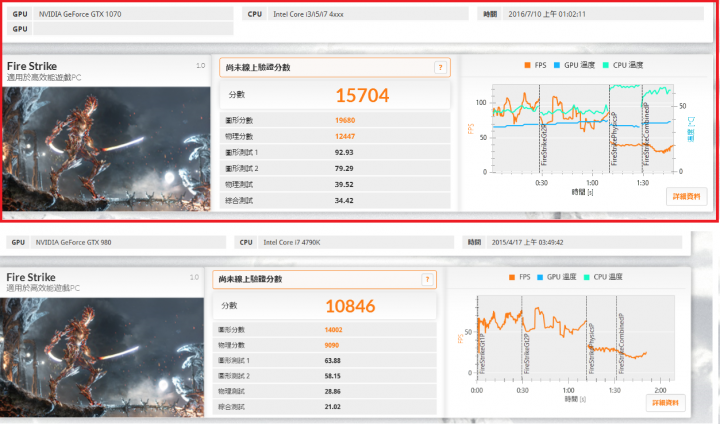Click the 尚未線上驗證分數 banner above score 15704
Image resolution: width=720 pixels, height=424 pixels.
335,68
